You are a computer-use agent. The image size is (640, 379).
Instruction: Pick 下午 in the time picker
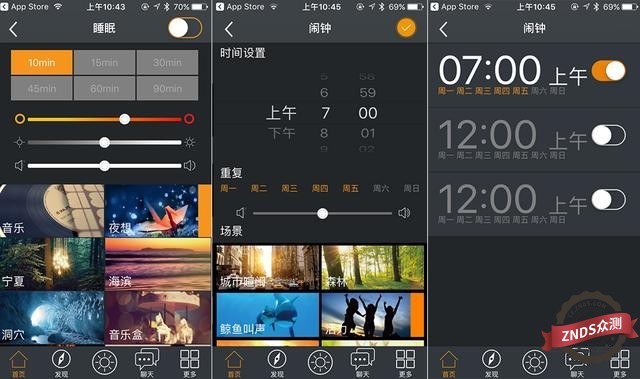click(x=282, y=133)
